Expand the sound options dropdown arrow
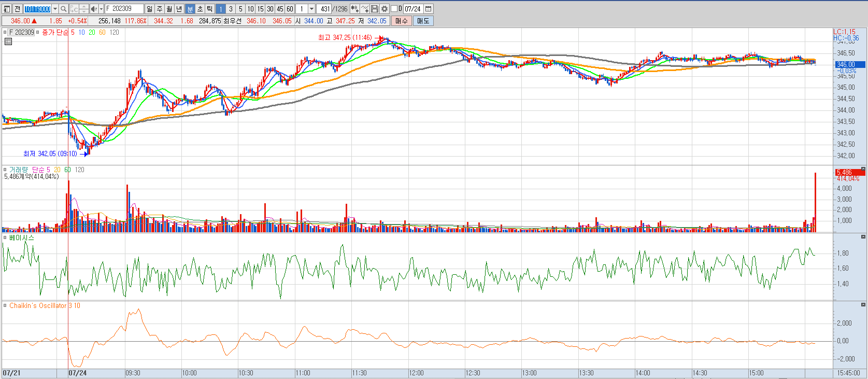 pyautogui.click(x=101, y=9)
